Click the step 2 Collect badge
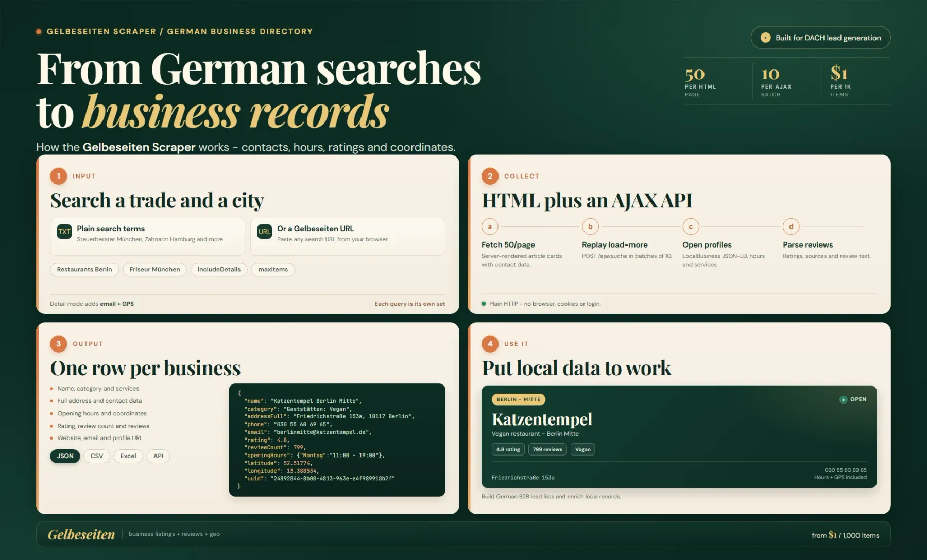Image resolution: width=927 pixels, height=560 pixels. click(x=490, y=176)
